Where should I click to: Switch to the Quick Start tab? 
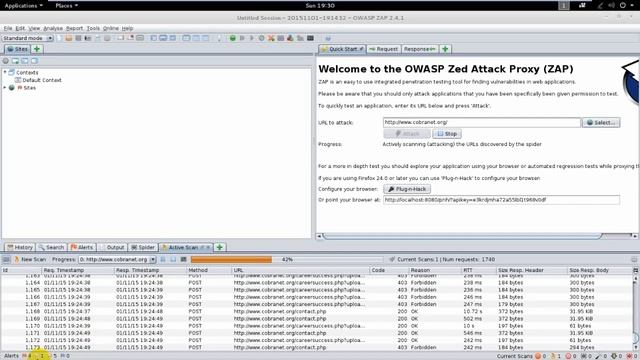coord(342,49)
